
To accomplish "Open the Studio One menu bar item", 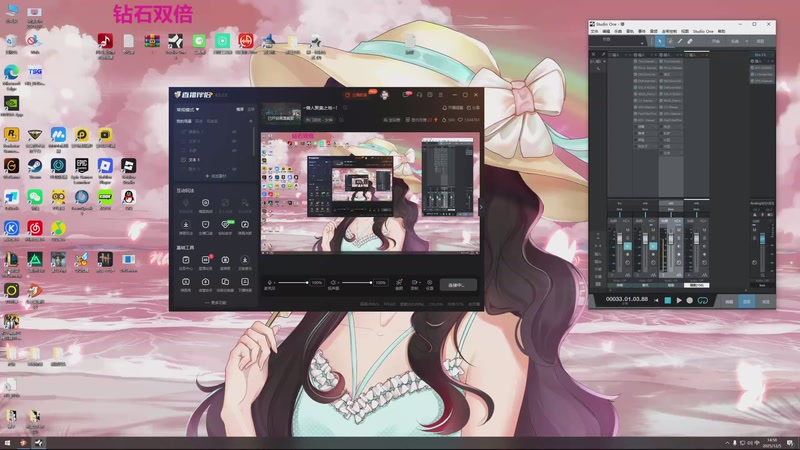I will (x=703, y=32).
